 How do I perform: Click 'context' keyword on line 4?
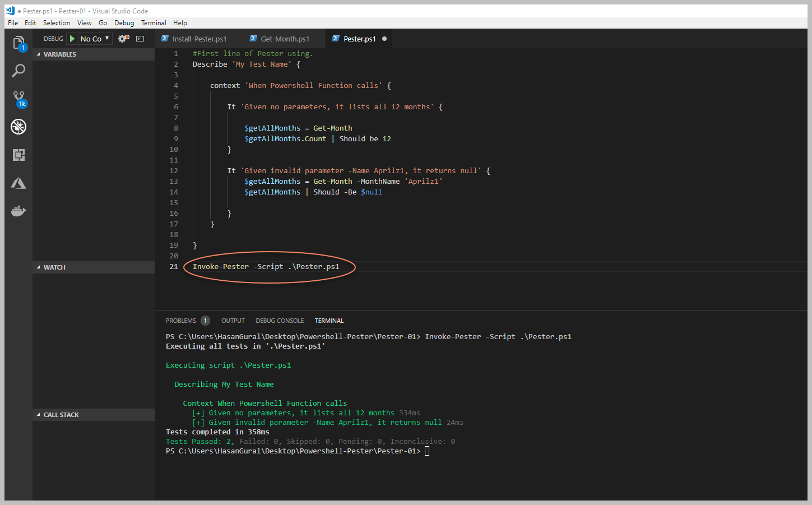225,86
